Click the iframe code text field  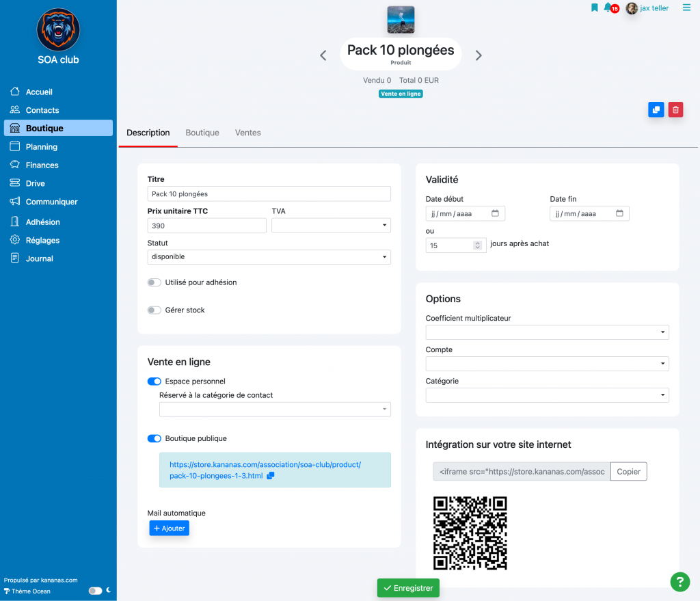522,472
